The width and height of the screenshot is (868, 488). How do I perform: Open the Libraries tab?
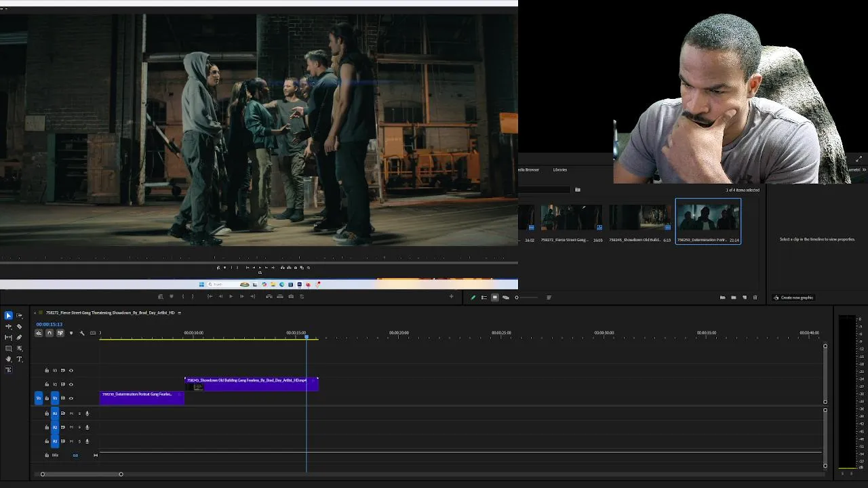pyautogui.click(x=560, y=169)
